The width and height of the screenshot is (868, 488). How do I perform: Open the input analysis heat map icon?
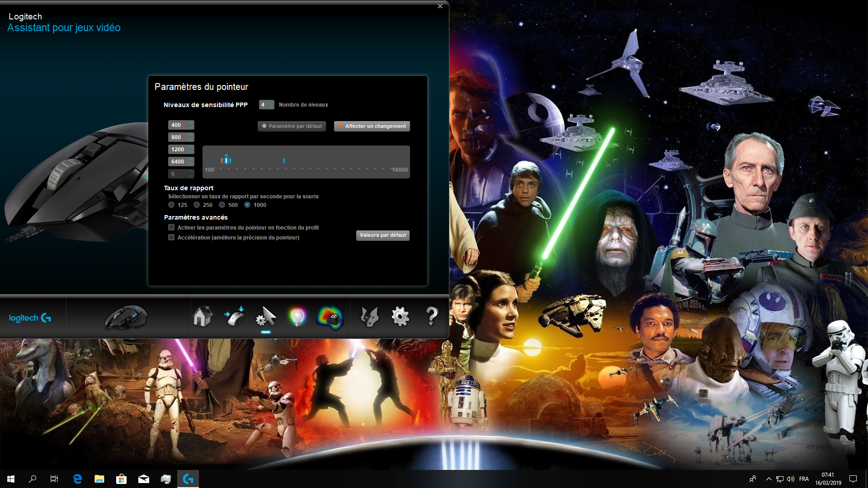point(330,317)
